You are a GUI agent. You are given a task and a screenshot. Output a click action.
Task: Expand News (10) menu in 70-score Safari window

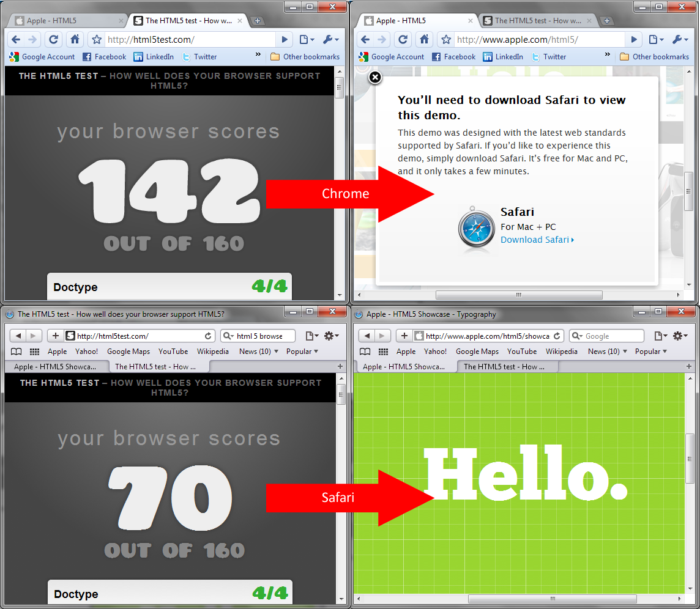[x=258, y=352]
